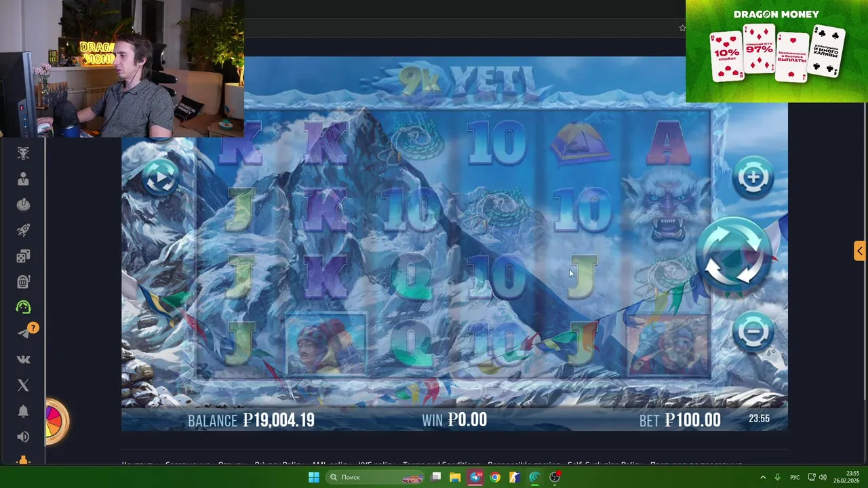The image size is (868, 488).
Task: Open the slot machine icon in sidebar
Action: 23,281
